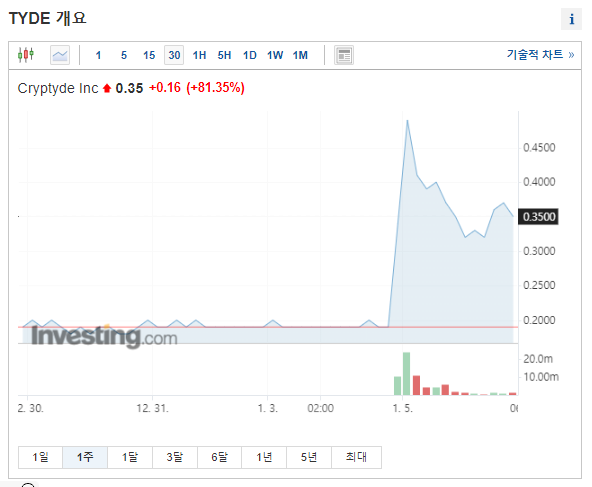
Task: Click the TYDE 개요 heading
Action: tap(48, 18)
